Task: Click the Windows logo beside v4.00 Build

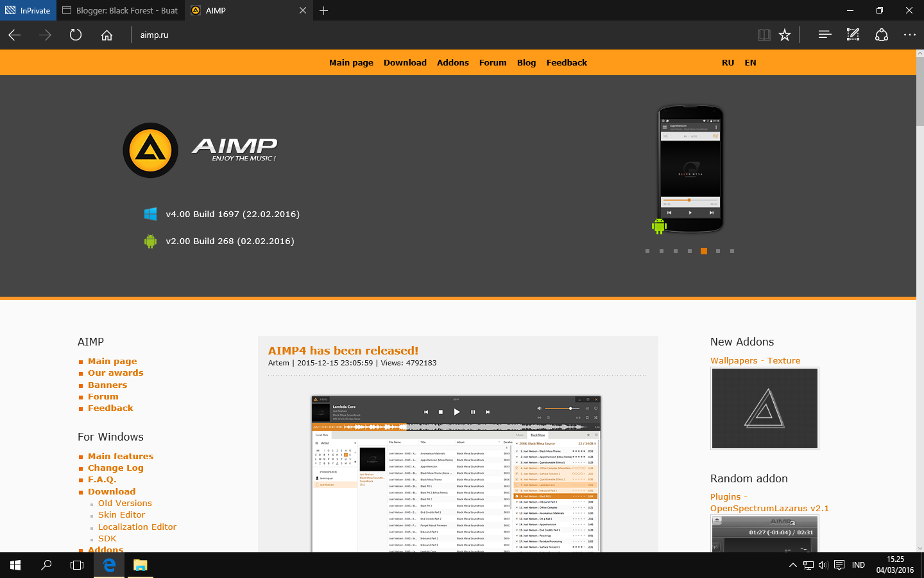Action: pyautogui.click(x=150, y=214)
